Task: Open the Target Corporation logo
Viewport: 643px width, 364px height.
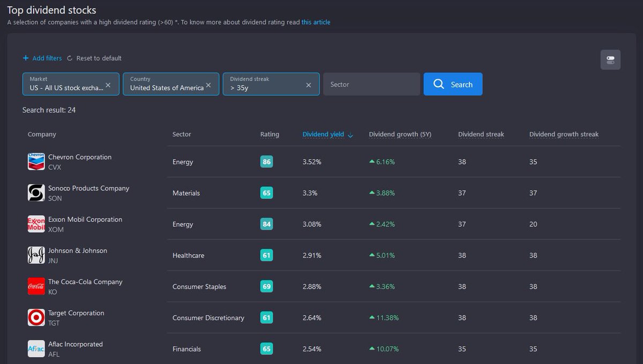Action: pos(36,317)
